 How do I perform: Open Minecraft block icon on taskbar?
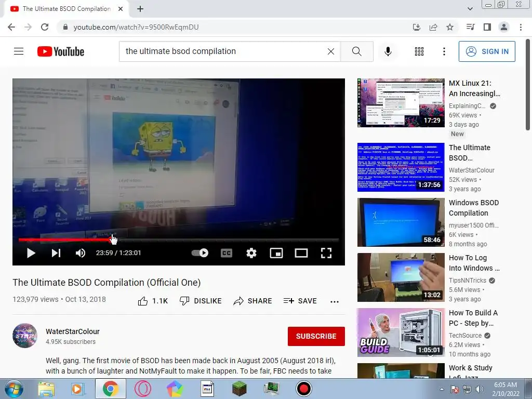[239, 389]
